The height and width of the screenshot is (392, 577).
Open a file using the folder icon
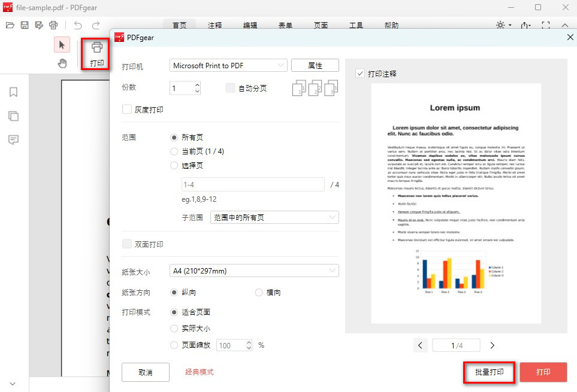10,25
